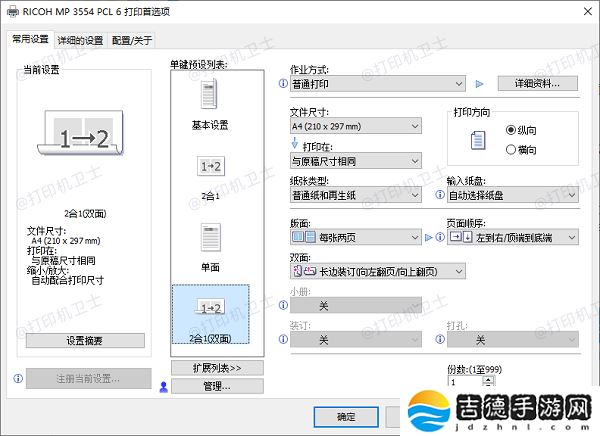Click the 详细资料... button
The width and height of the screenshot is (600, 436).
[537, 83]
